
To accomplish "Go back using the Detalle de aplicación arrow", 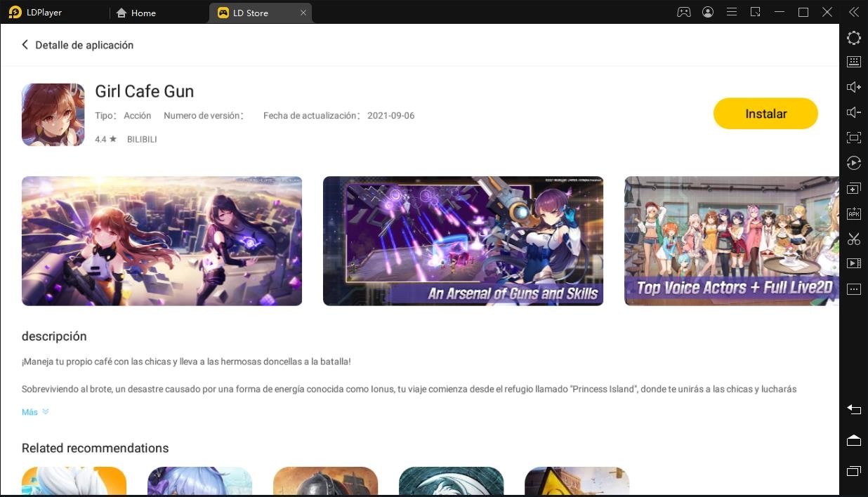I will tap(25, 45).
